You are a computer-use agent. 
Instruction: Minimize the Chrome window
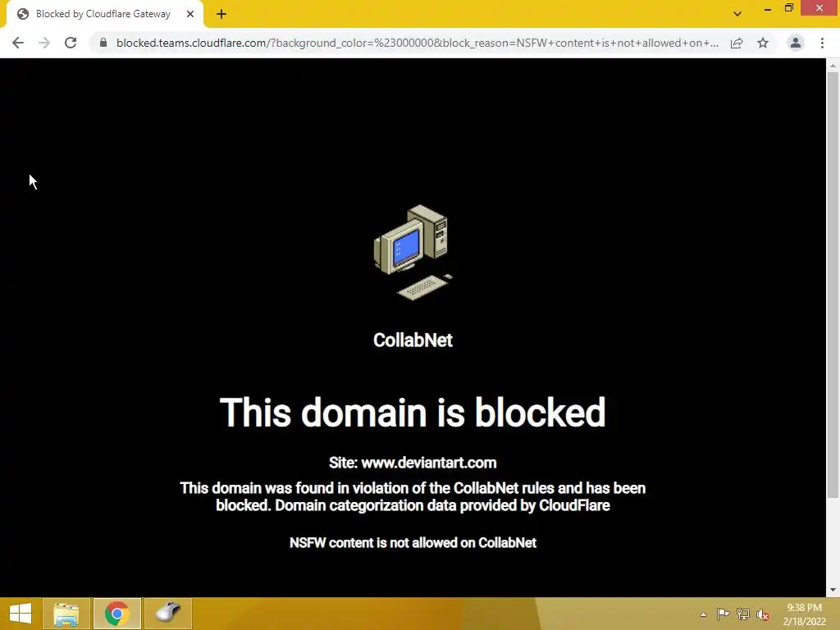[768, 8]
